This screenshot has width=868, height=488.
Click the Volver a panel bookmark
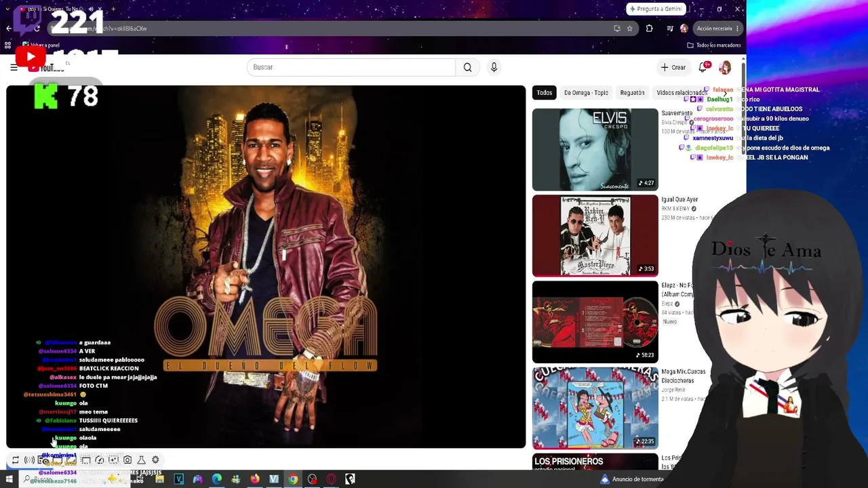40,45
